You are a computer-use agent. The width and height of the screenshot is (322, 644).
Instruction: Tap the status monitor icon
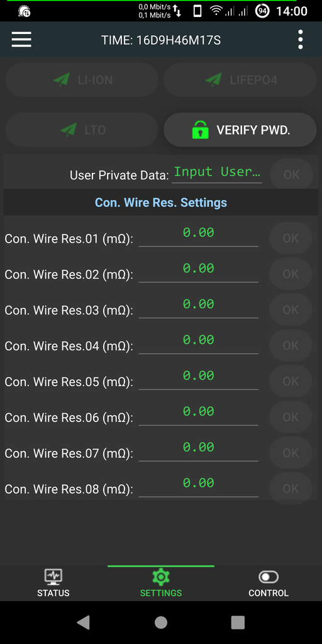coord(53,577)
